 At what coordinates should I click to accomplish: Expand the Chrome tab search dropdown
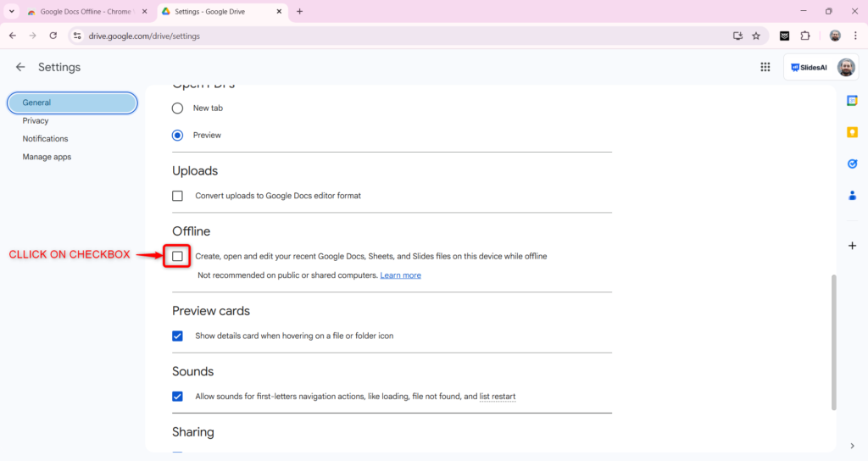click(12, 12)
